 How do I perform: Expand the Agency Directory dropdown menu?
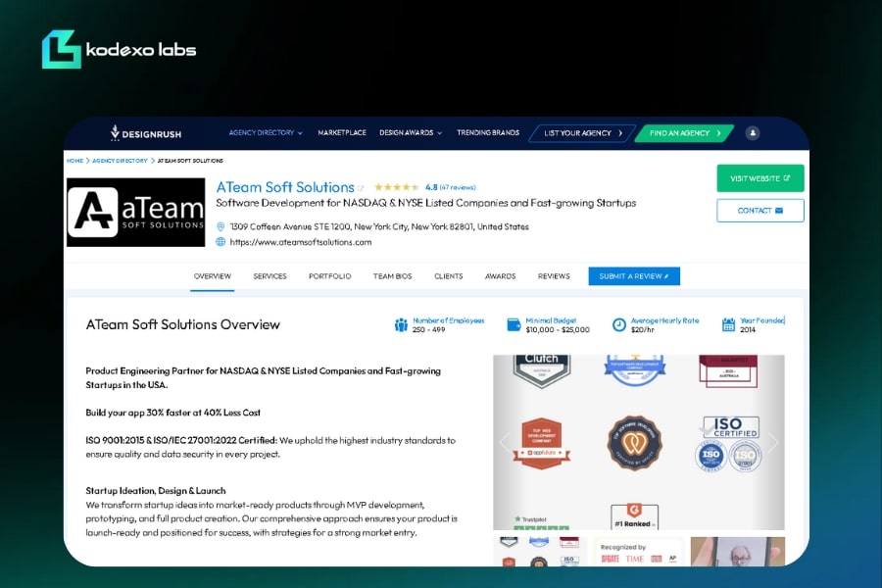(x=266, y=133)
